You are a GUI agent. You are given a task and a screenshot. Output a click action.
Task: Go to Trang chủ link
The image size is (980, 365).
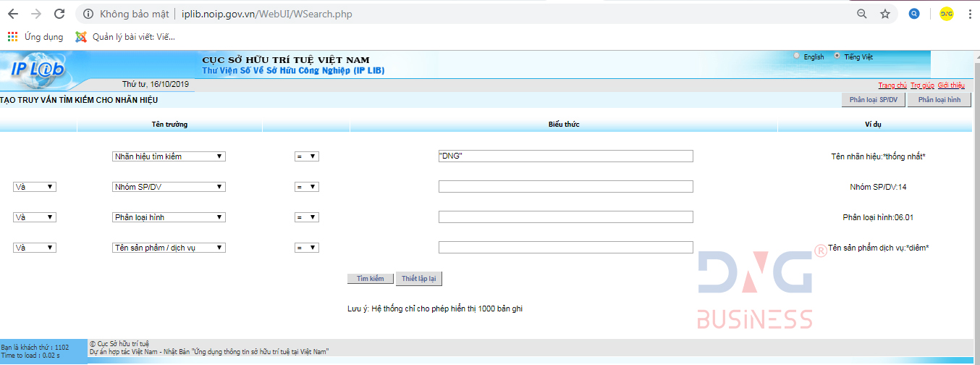click(892, 85)
